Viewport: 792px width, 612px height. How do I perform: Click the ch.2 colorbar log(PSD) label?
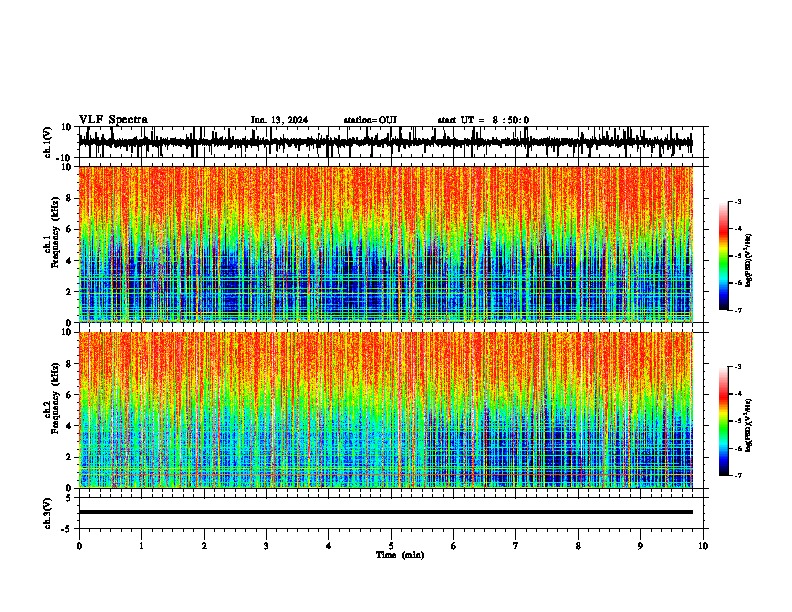pyautogui.click(x=749, y=425)
